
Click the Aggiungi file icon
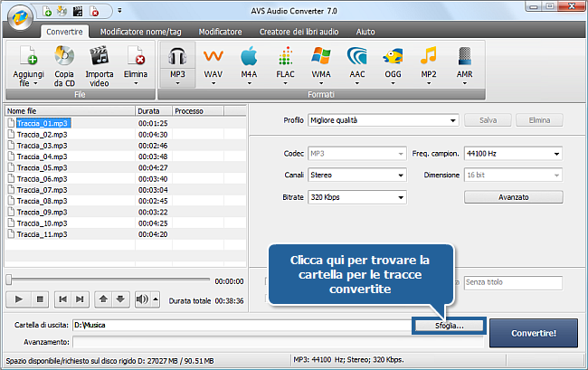click(x=27, y=57)
